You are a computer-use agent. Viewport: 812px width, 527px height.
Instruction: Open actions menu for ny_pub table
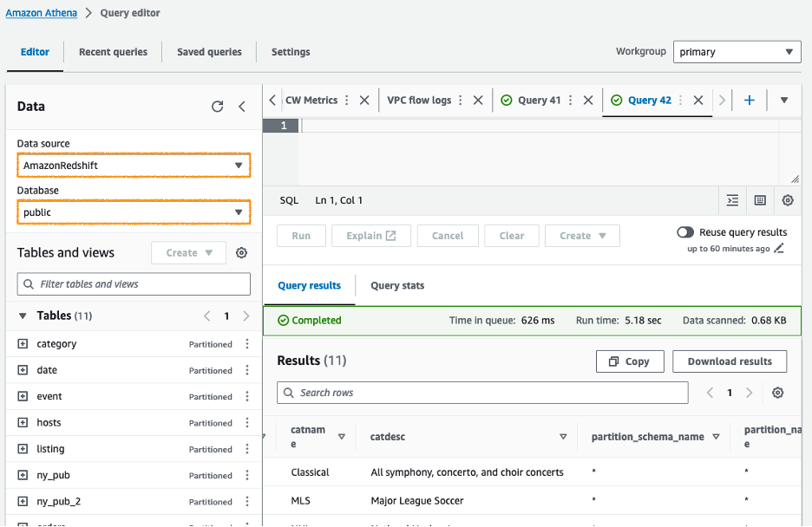tap(247, 475)
